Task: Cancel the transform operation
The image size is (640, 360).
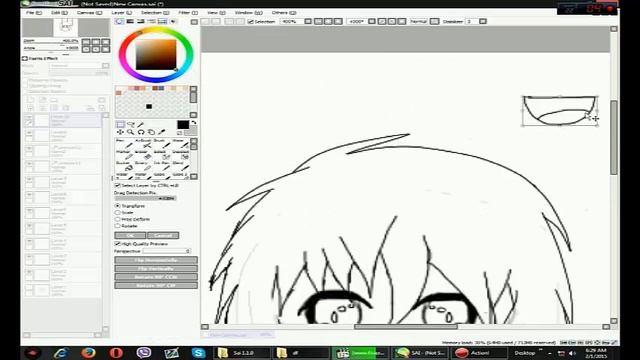Action: [x=163, y=236]
